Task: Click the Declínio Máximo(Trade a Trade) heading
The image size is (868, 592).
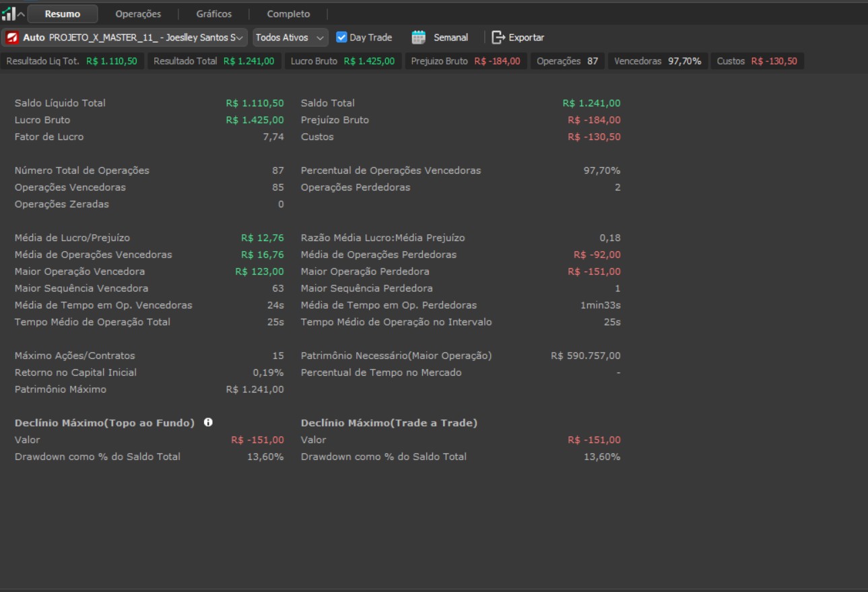Action: coord(389,423)
